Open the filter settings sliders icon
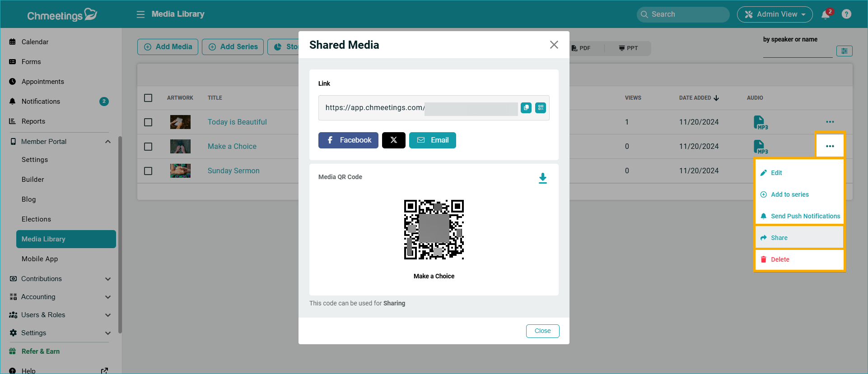Image resolution: width=868 pixels, height=374 pixels. point(845,51)
